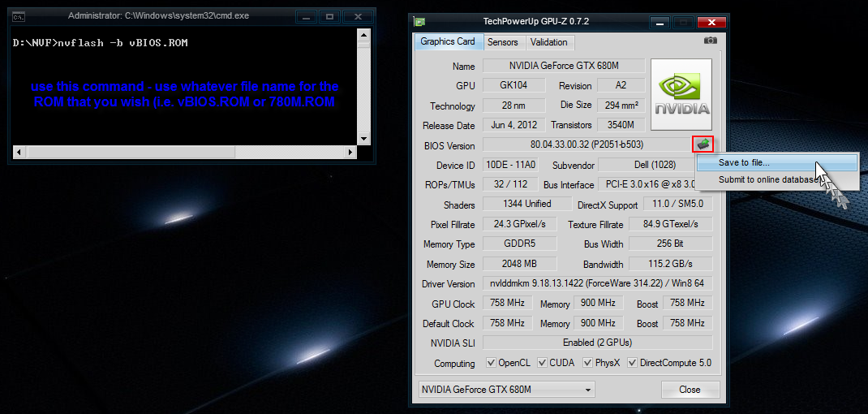Screen dimensions: 868x414
Task: Toggle the DirectCompute 5.0 checkbox
Action: (632, 363)
